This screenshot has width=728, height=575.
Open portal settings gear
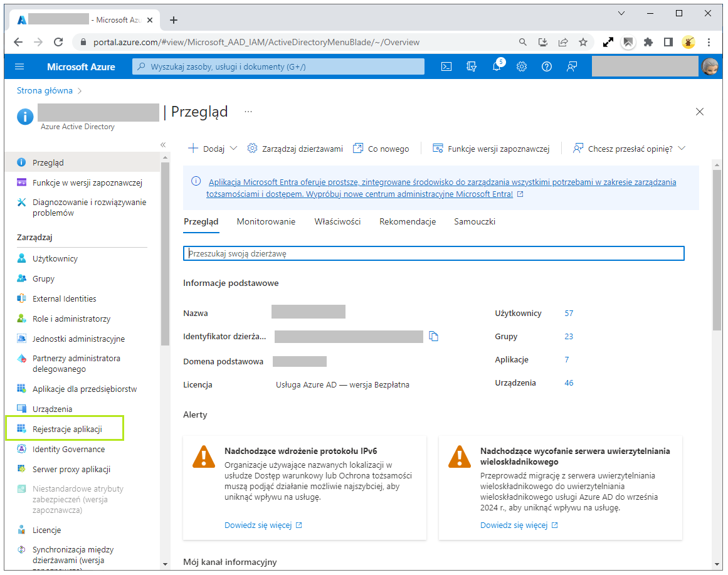(521, 66)
